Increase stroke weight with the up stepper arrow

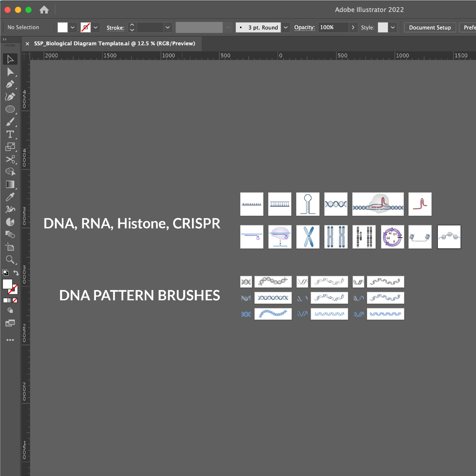coord(132,25)
